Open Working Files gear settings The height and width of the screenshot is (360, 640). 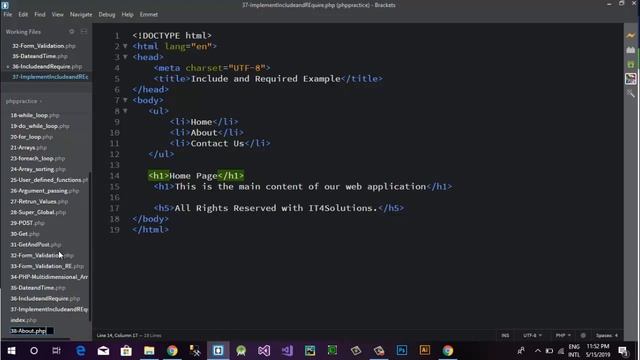point(72,31)
